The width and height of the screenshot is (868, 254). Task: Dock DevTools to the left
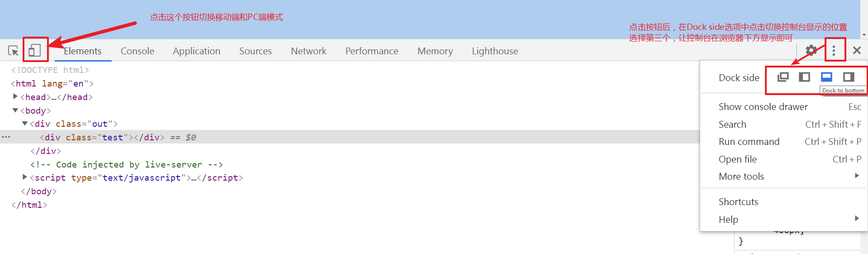[x=805, y=77]
